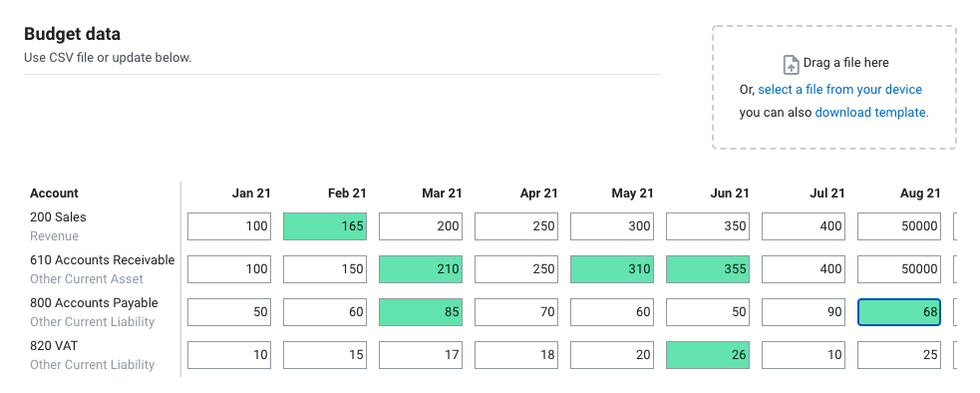Click the file upload icon
Image resolution: width=980 pixels, height=393 pixels.
pos(792,65)
